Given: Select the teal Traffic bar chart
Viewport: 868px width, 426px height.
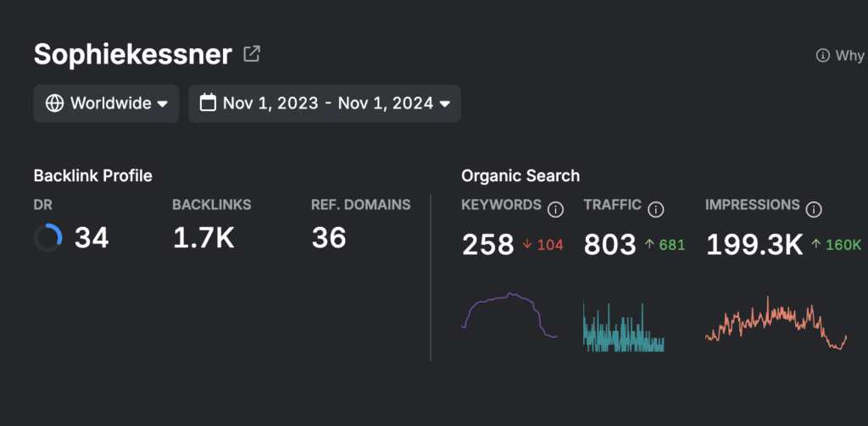Looking at the screenshot, I should coord(623,324).
